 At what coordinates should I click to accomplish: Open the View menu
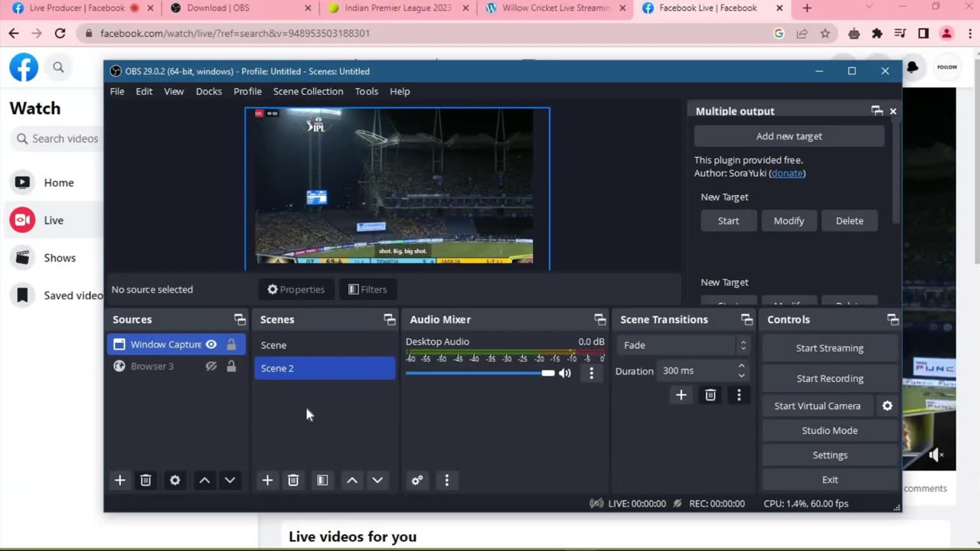[x=174, y=91]
